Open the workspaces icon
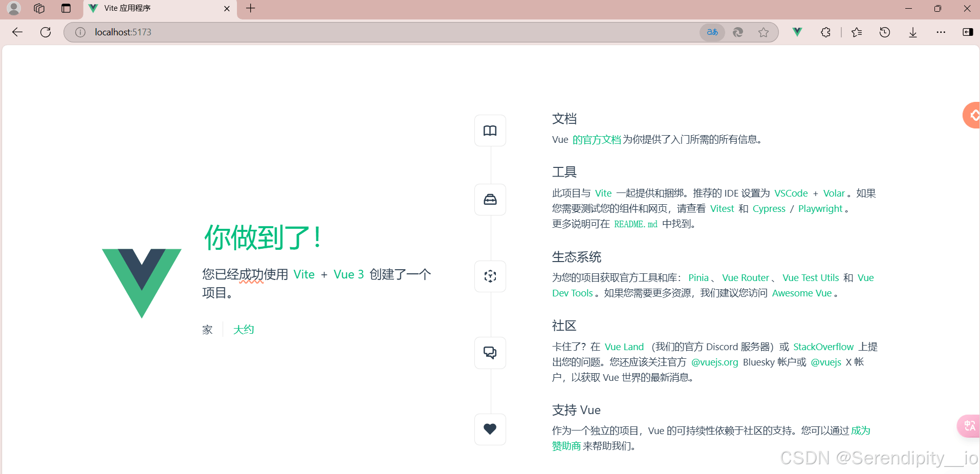 pyautogui.click(x=39, y=8)
